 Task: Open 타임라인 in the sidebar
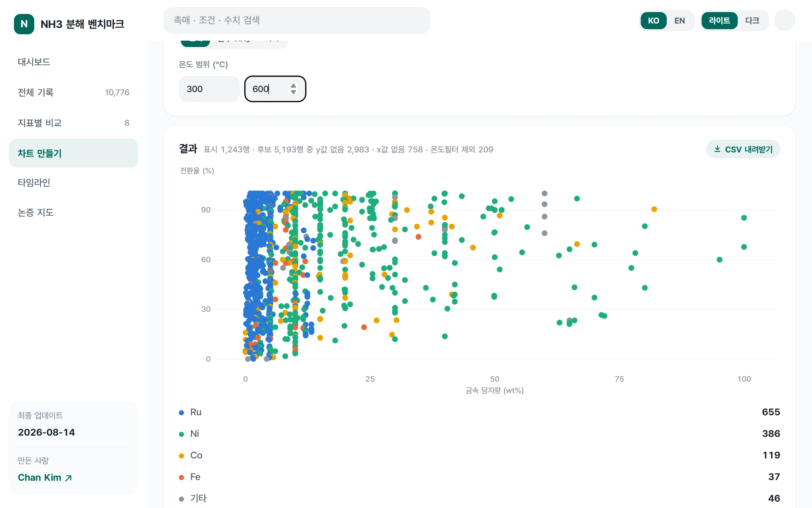74,183
